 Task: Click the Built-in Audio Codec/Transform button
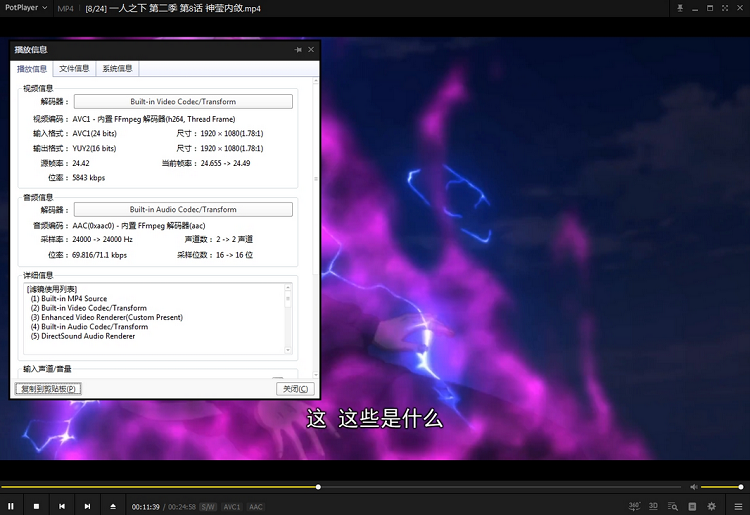coord(183,210)
